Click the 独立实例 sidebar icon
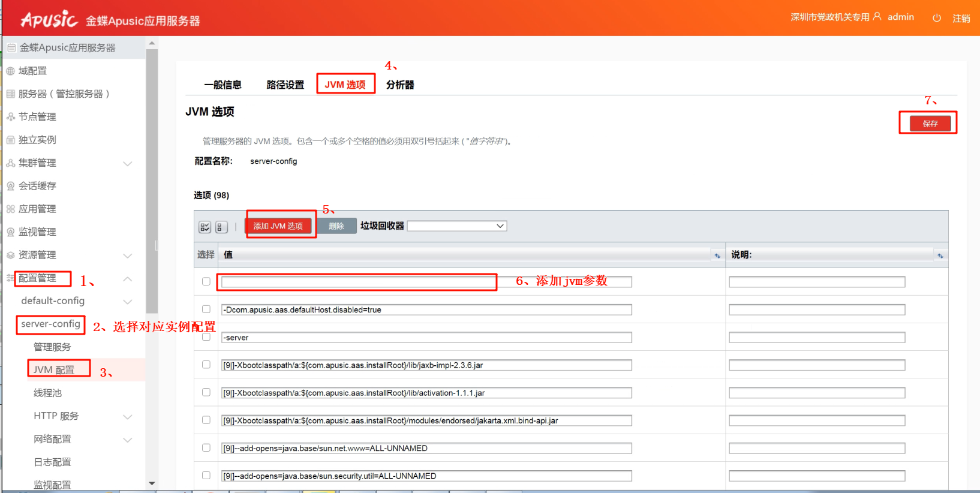This screenshot has width=980, height=493. (11, 140)
